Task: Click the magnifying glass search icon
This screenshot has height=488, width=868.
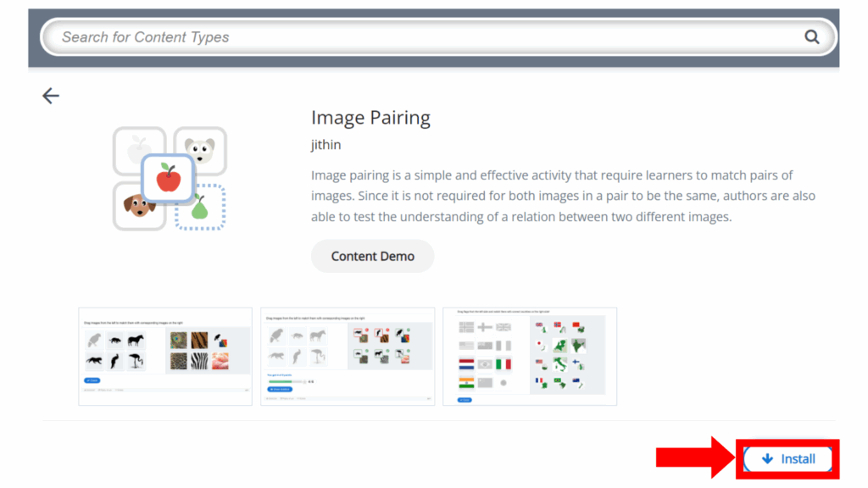Action: click(811, 36)
